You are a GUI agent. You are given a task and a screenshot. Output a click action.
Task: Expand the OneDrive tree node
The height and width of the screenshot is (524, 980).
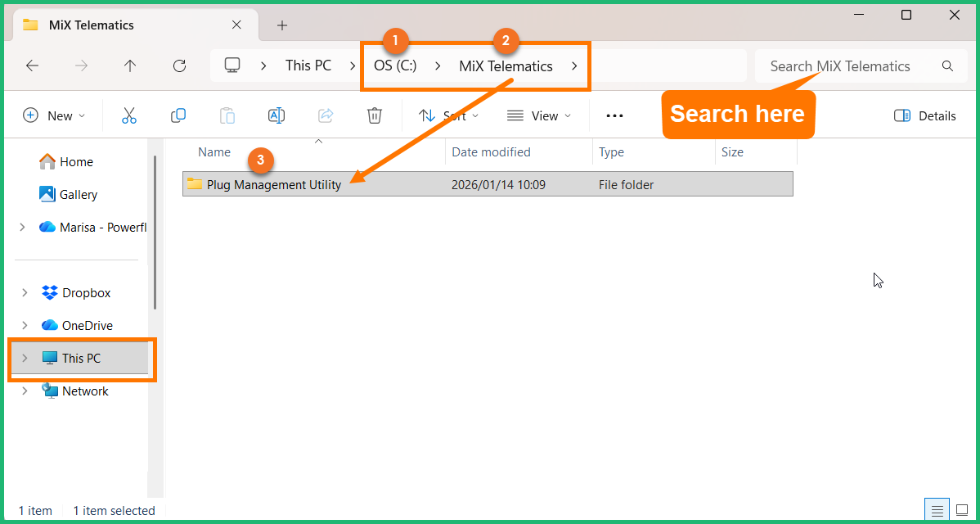[x=25, y=325]
